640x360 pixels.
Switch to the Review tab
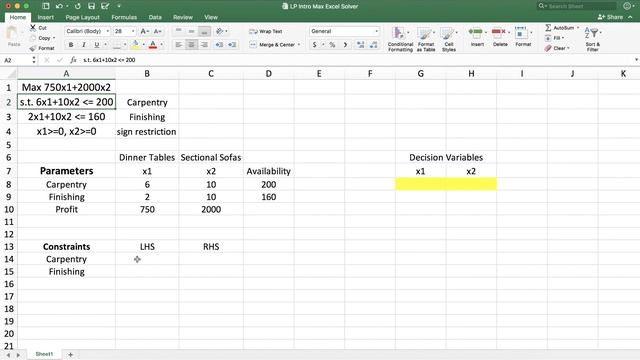182,17
